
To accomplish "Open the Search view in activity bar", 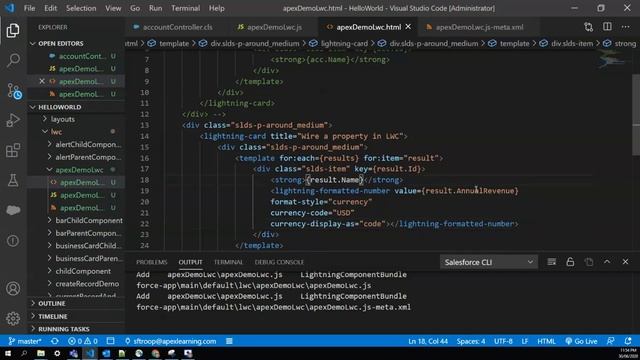I will click(13, 60).
